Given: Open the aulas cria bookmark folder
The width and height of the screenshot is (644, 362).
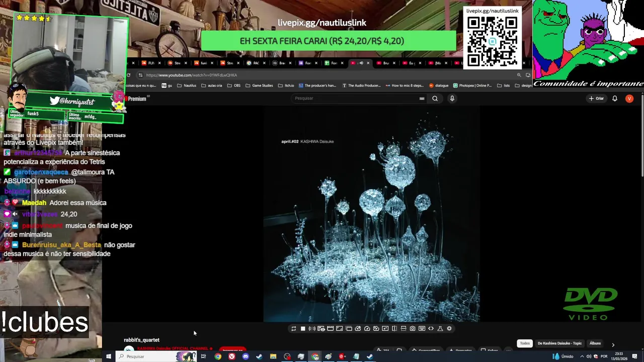Looking at the screenshot, I should (211, 85).
